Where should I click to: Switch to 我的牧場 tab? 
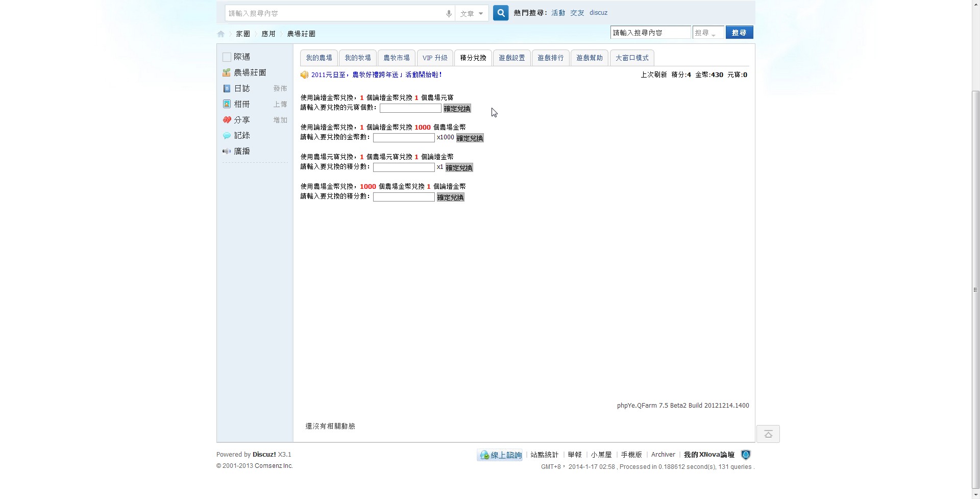click(358, 58)
